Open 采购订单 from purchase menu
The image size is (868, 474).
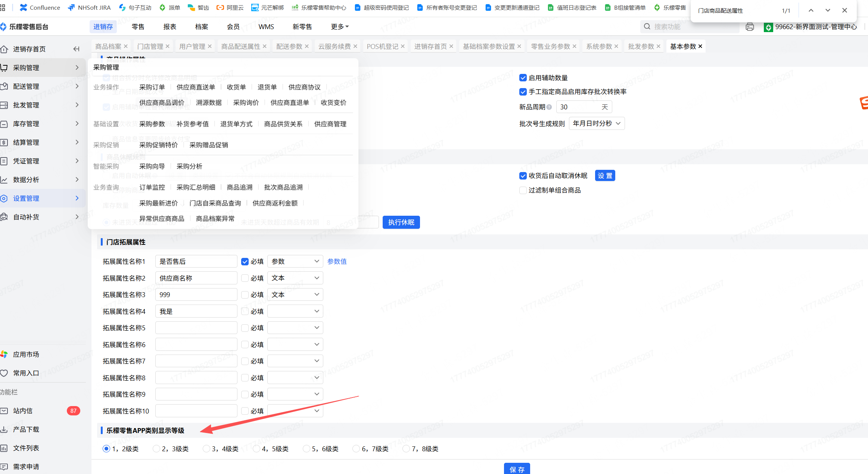point(152,87)
